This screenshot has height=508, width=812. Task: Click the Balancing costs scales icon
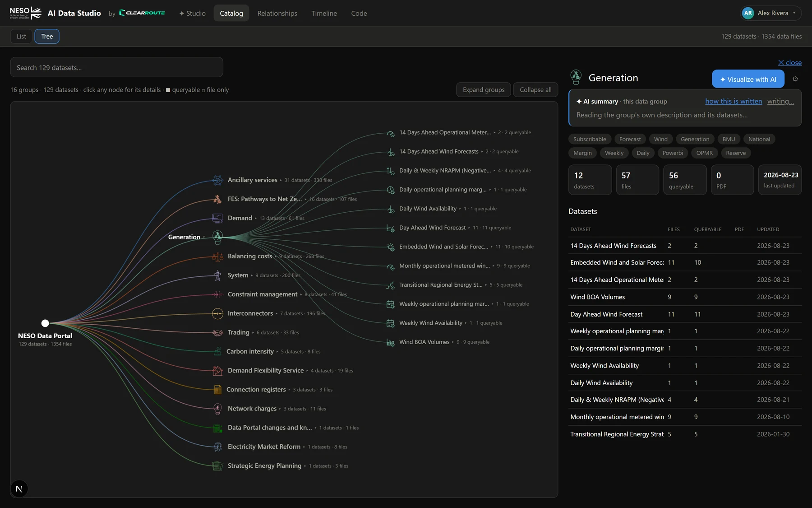(x=217, y=256)
